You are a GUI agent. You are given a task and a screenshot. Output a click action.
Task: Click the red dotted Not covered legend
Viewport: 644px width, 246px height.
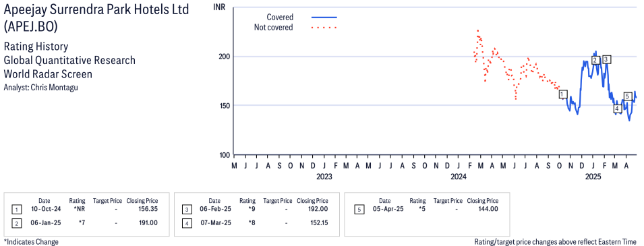tap(324, 28)
